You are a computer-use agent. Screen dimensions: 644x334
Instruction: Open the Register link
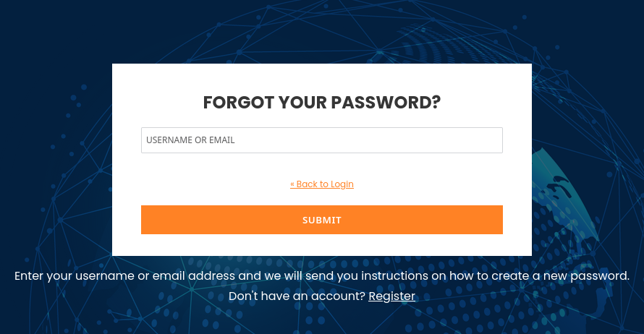point(391,296)
